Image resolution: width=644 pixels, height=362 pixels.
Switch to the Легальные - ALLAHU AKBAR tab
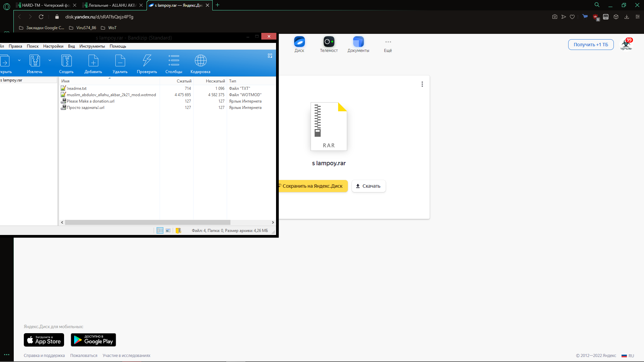pyautogui.click(x=112, y=5)
